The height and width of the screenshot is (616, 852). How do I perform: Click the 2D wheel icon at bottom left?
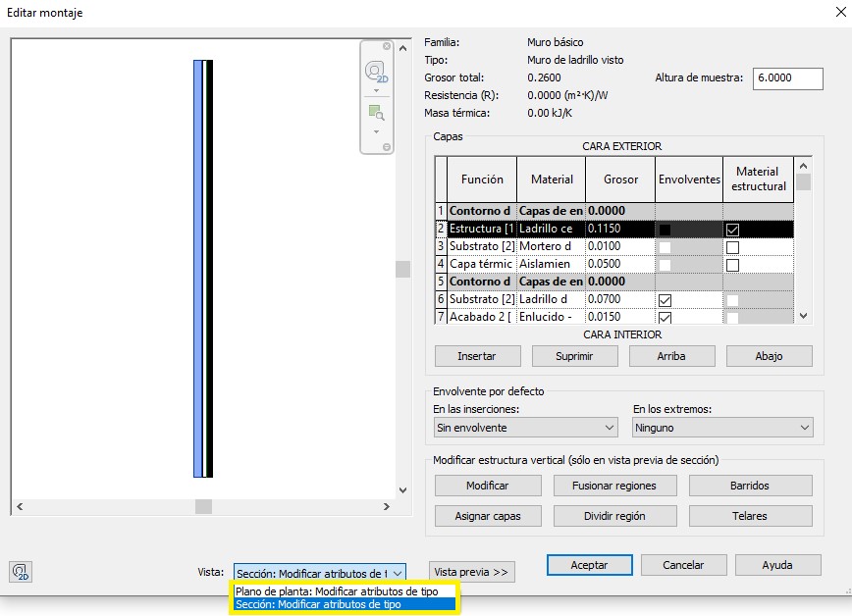click(19, 571)
